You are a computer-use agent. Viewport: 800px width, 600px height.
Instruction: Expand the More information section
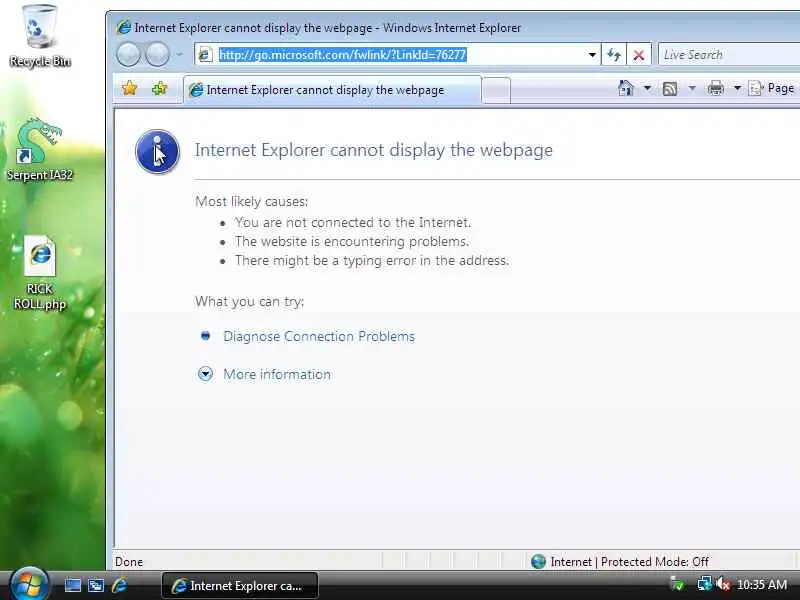277,374
